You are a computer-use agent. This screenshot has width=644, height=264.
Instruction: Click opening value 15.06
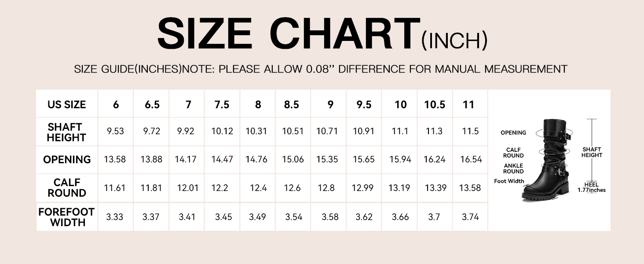coord(293,160)
